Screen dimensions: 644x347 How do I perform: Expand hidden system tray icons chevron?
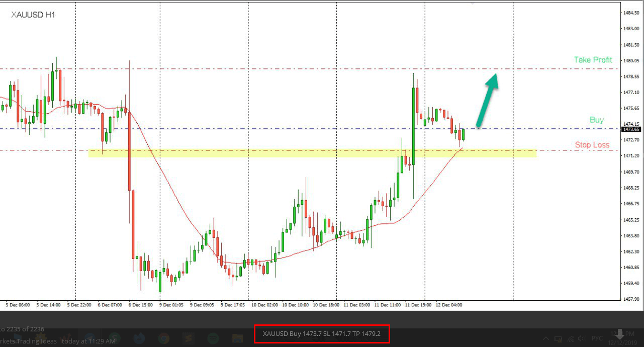[x=546, y=338]
